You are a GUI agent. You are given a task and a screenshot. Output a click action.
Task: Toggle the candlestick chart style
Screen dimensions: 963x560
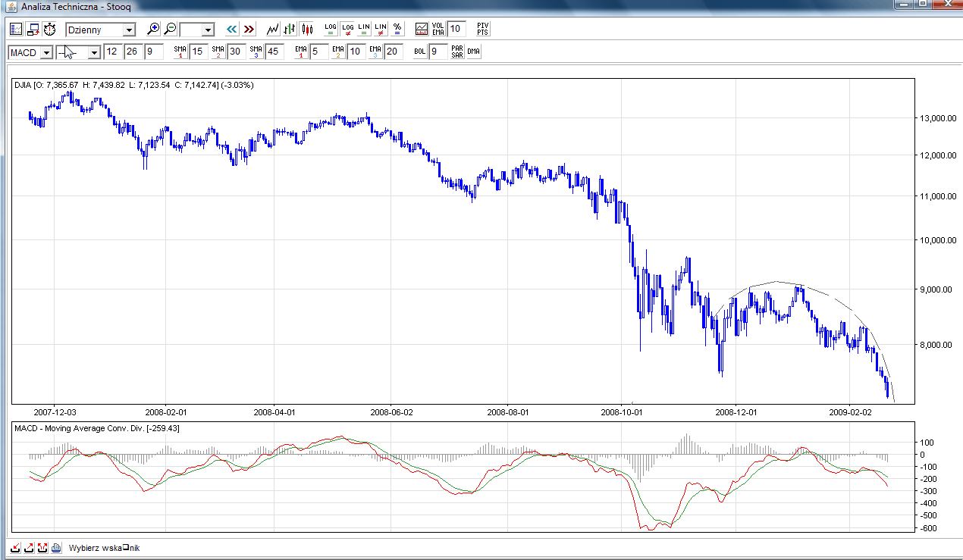[306, 30]
